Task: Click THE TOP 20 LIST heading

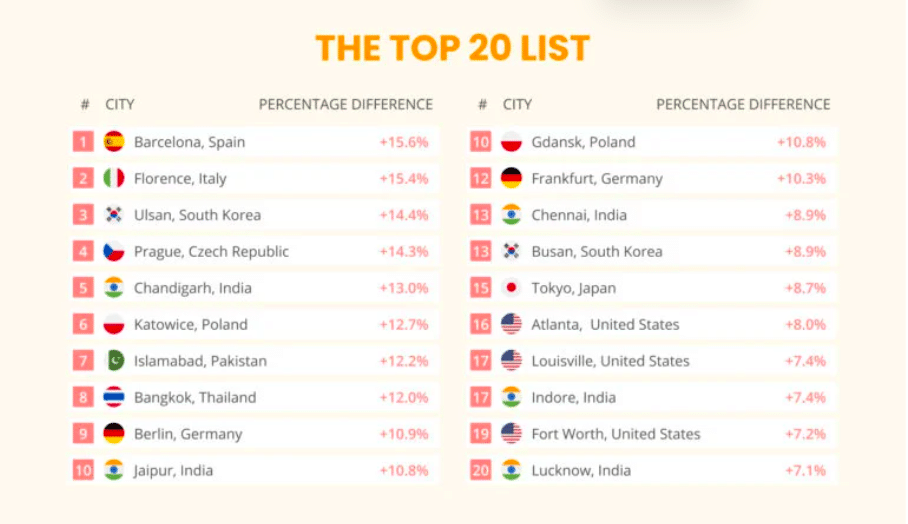Action: (452, 47)
